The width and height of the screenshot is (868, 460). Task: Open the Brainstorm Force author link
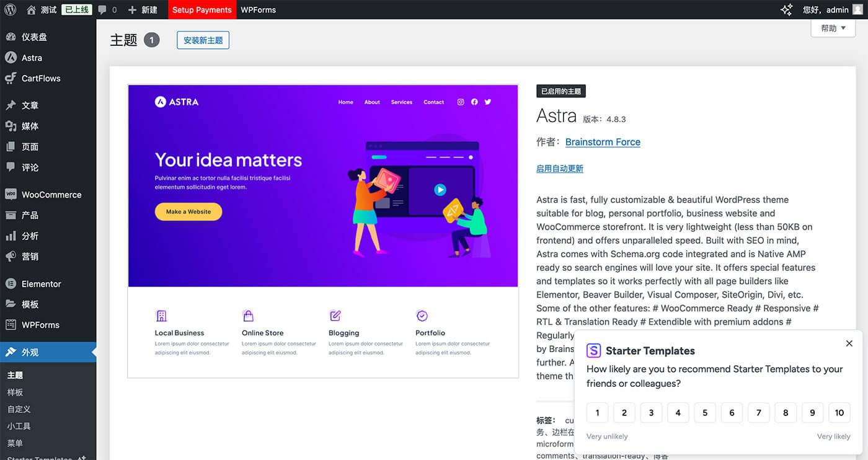[603, 142]
